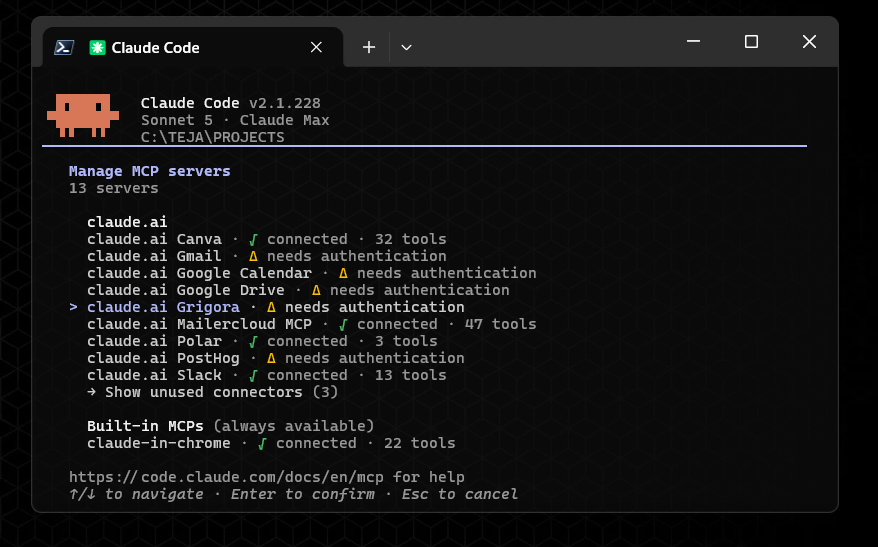The image size is (878, 547).
Task: Select the Claude Code tab title
Action: (155, 48)
